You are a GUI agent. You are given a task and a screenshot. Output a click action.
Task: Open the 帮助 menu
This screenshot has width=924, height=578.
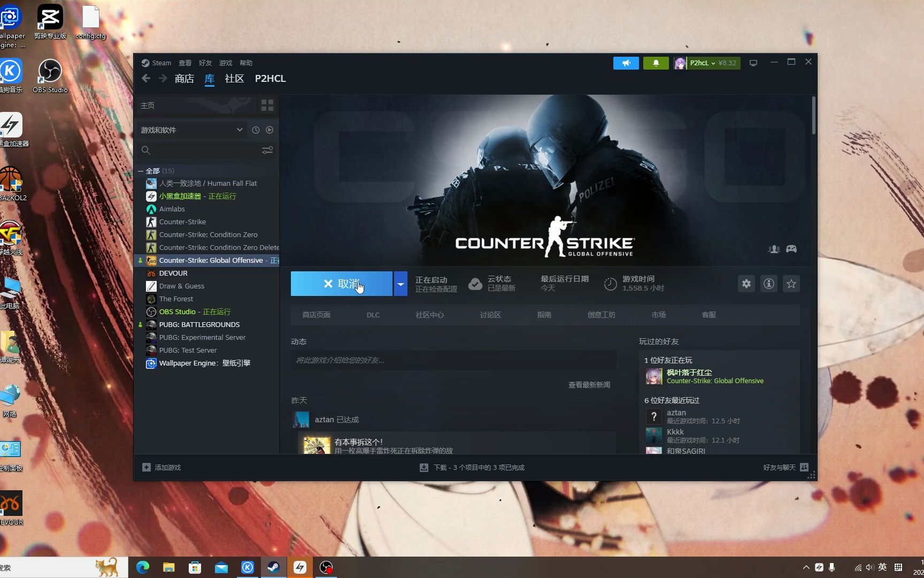point(246,63)
